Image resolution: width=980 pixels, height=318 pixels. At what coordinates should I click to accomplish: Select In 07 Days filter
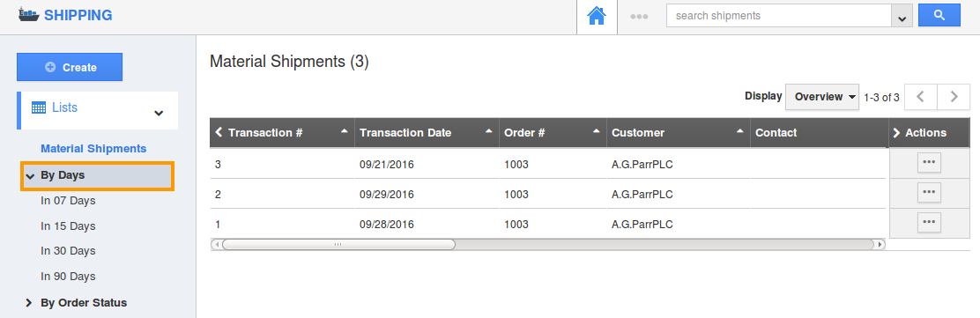pyautogui.click(x=68, y=201)
